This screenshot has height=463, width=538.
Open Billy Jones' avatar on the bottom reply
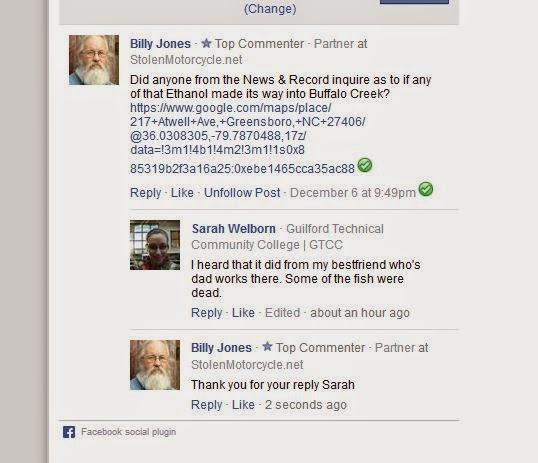[x=155, y=365]
